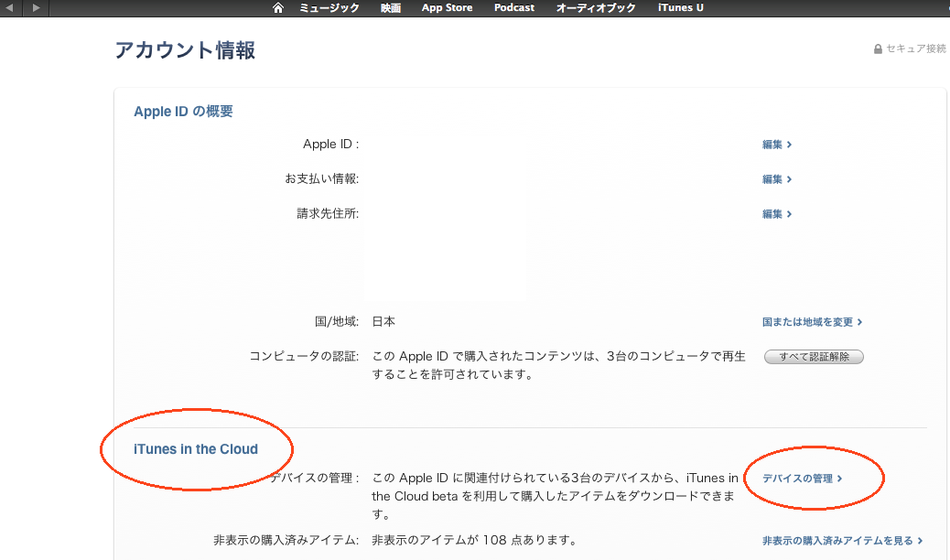This screenshot has width=950, height=560.
Task: Click 非表示の購入済みアイテムを見る link
Action: tap(843, 541)
